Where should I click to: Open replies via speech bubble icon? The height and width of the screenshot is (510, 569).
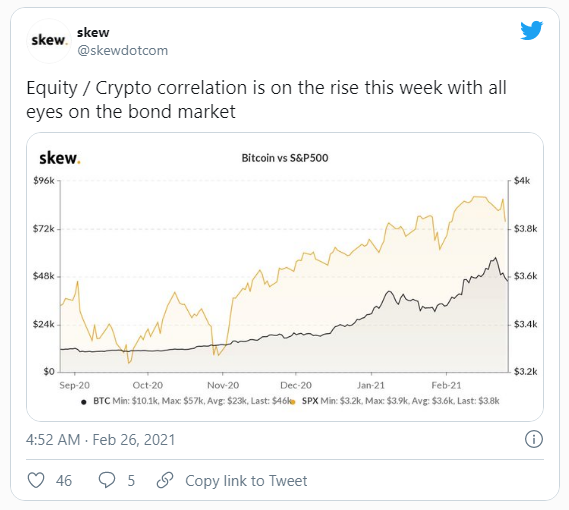pyautogui.click(x=107, y=480)
